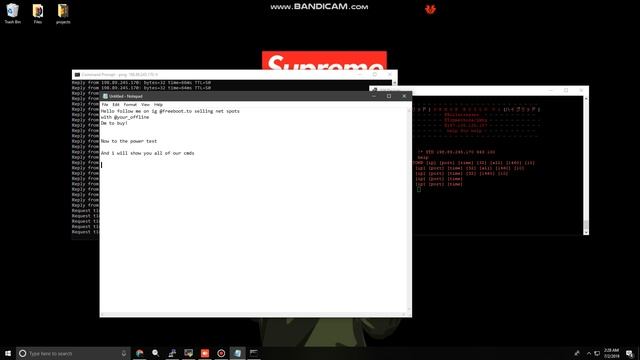Click the microphone icon in taskbar search
The width and height of the screenshot is (640, 360).
(x=124, y=353)
